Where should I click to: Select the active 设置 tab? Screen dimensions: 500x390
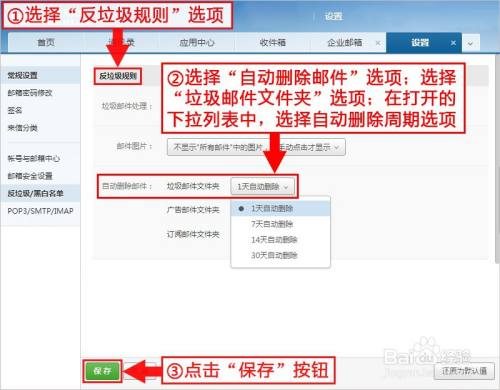(x=420, y=43)
